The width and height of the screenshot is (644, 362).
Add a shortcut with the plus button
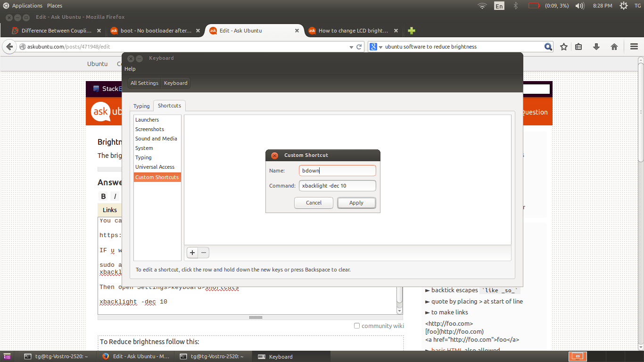[x=192, y=253]
